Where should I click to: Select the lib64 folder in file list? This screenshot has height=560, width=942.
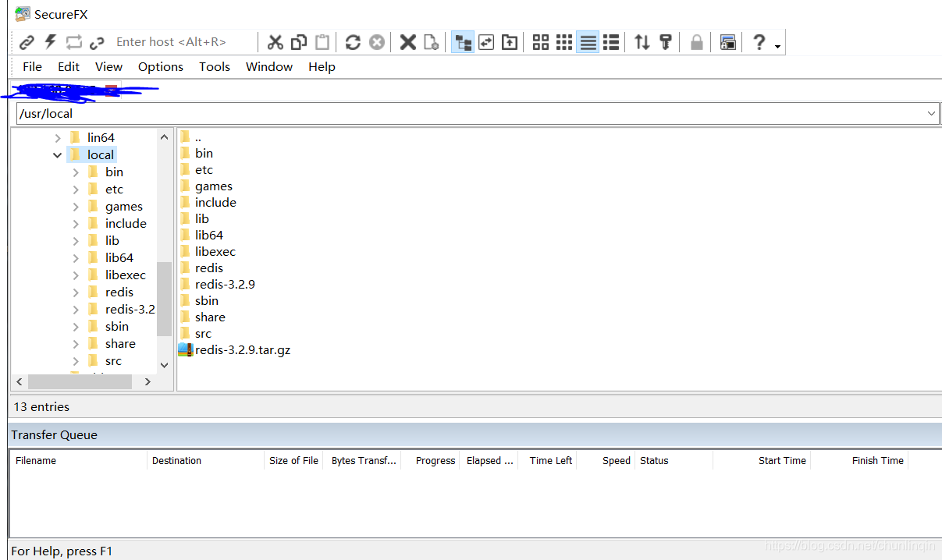(209, 235)
